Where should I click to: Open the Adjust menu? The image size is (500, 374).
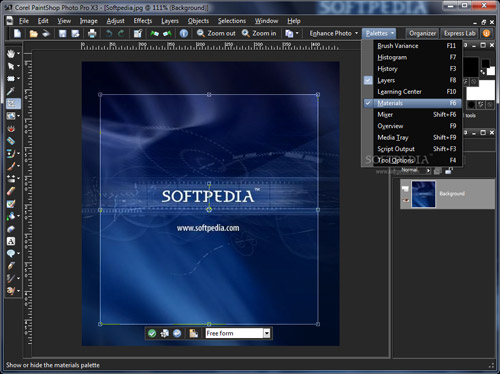click(115, 21)
